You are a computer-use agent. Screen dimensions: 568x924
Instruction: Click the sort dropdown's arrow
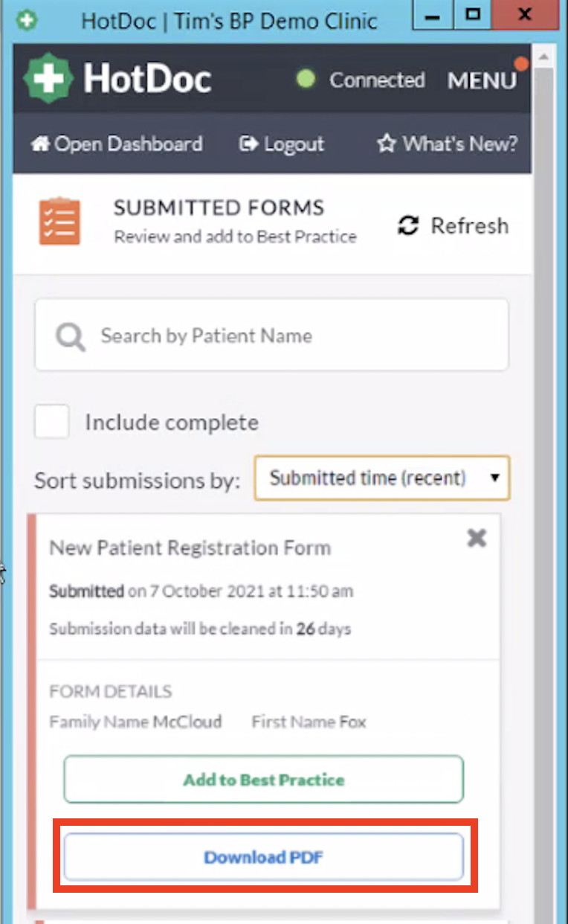[495, 478]
